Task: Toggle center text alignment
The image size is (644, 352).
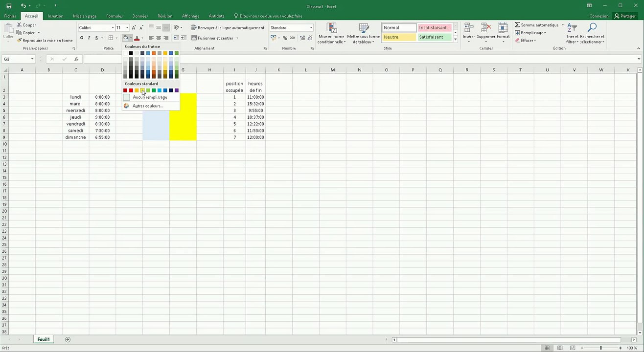Action: click(x=159, y=38)
